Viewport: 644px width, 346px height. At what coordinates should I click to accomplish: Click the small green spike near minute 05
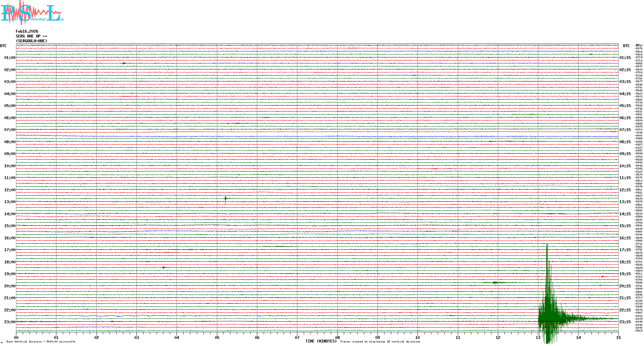coord(226,199)
